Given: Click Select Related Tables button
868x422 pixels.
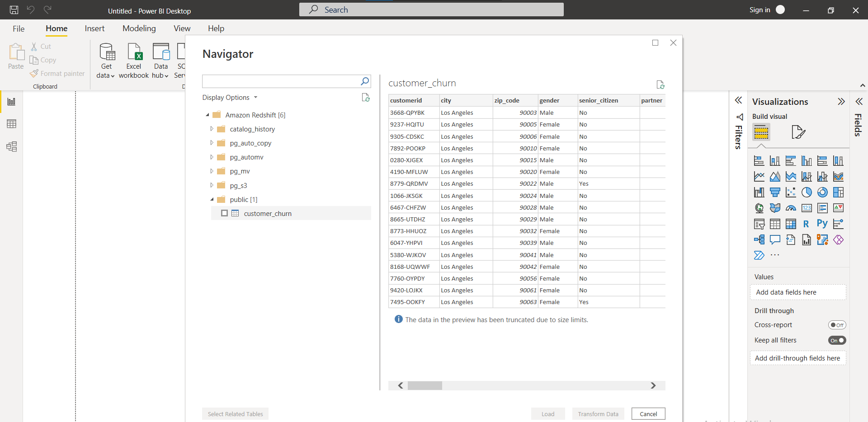Looking at the screenshot, I should [x=235, y=414].
